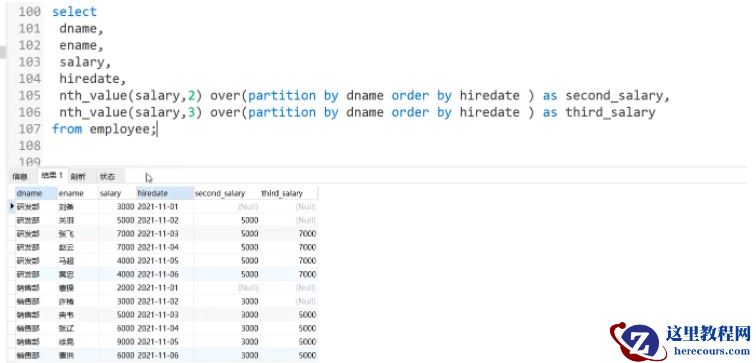Click the current-row arrow beside 刘备's row
This screenshot has height=363, width=756.
(12, 206)
